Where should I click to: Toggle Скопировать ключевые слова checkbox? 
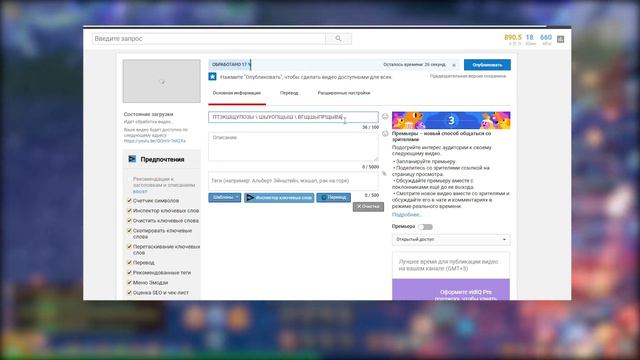click(129, 231)
